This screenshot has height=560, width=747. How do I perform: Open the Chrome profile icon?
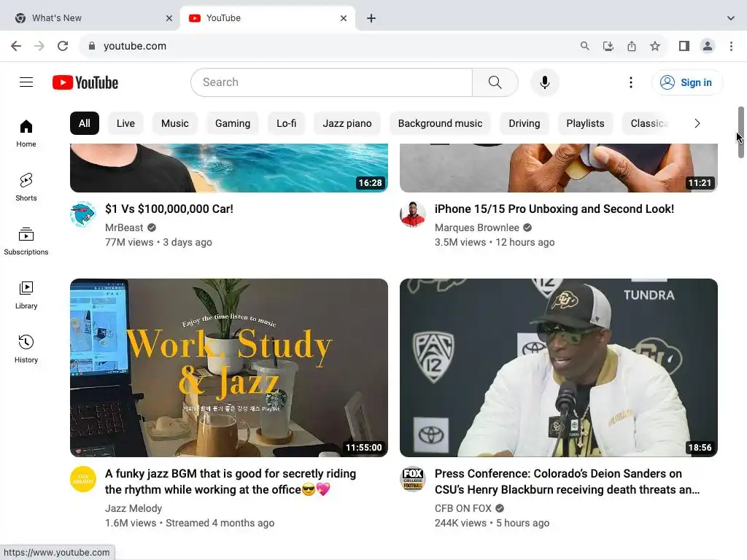pos(708,46)
